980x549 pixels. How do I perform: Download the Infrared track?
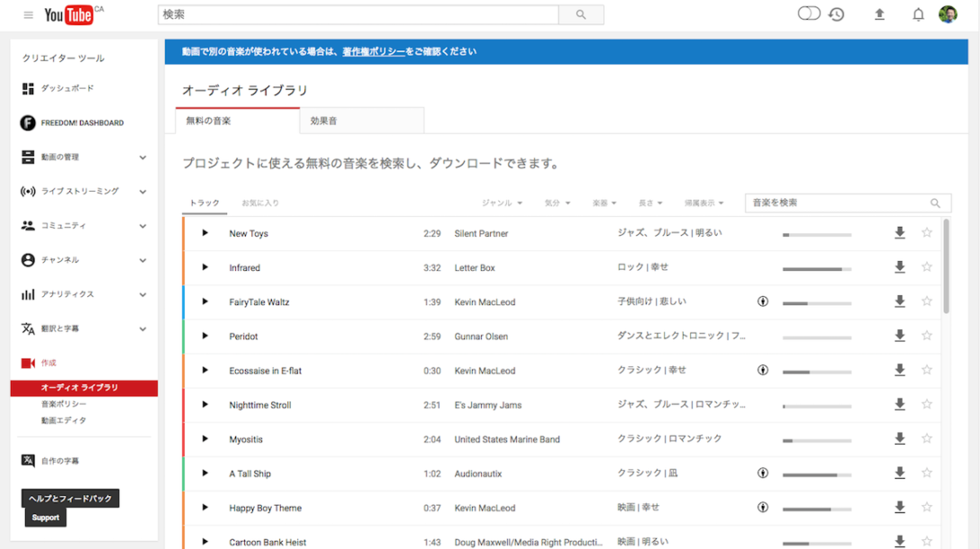click(x=899, y=267)
